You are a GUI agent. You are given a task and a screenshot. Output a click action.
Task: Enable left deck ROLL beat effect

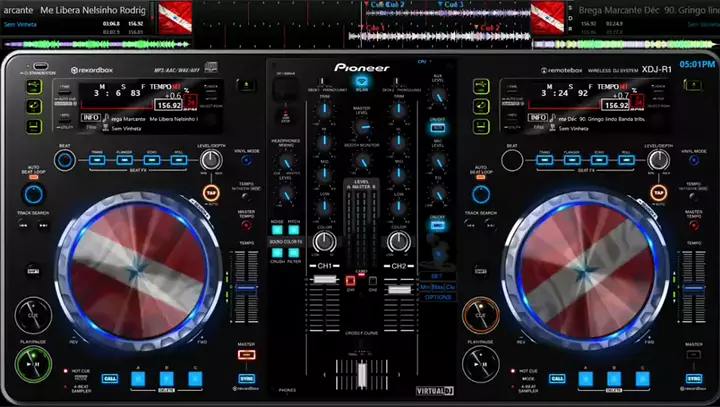[x=179, y=160]
